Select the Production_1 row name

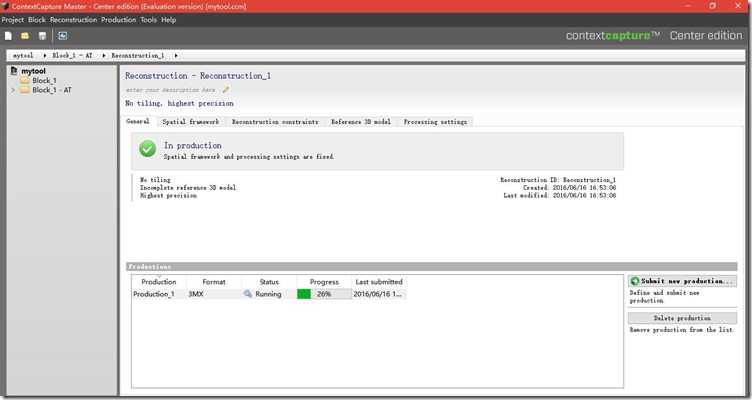[x=153, y=294]
